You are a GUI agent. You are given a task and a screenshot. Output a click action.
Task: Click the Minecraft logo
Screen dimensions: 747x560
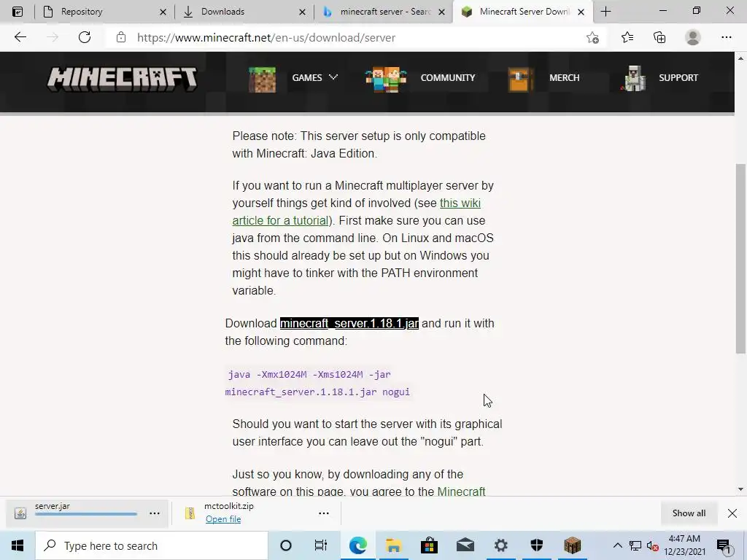point(122,79)
